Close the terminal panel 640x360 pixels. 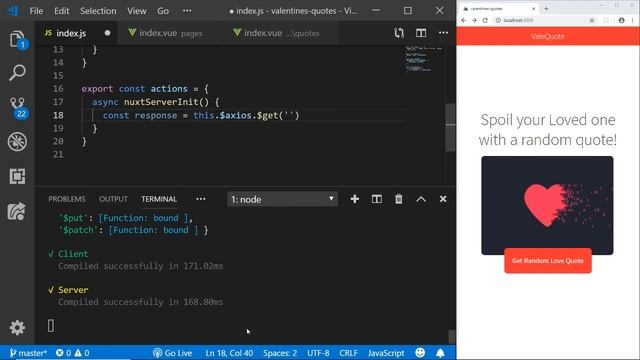[x=443, y=199]
